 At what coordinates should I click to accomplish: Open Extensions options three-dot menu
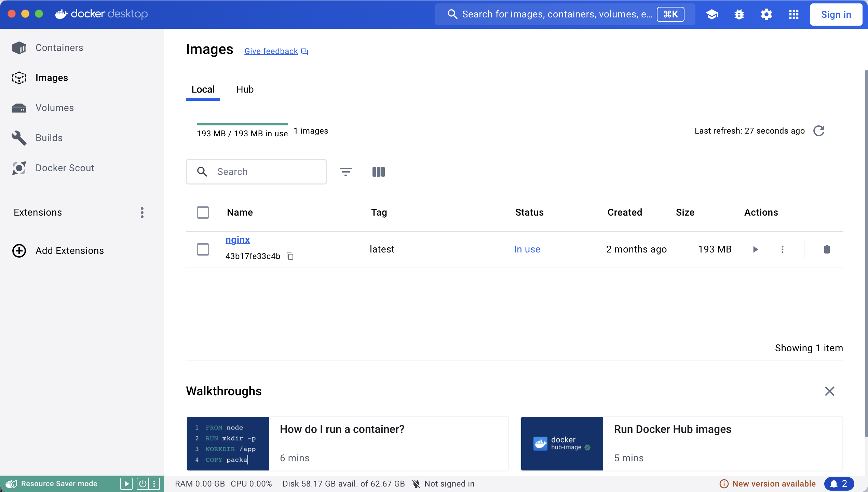click(x=142, y=213)
